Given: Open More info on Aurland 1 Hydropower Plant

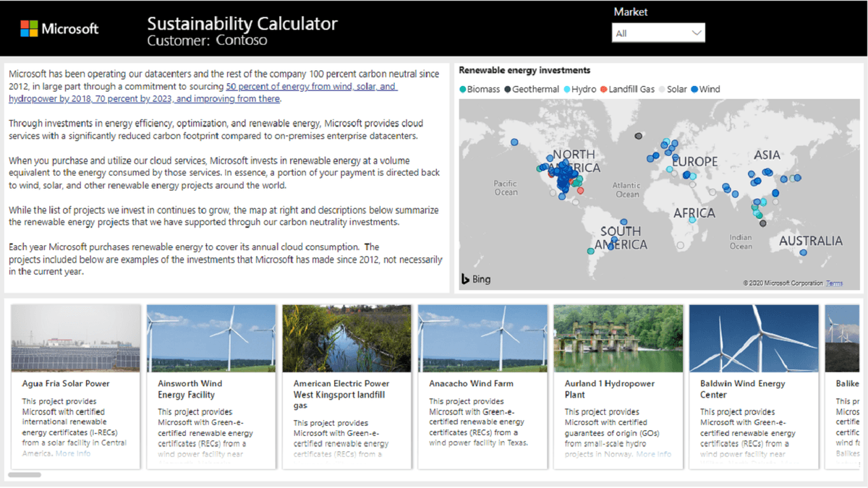Looking at the screenshot, I should point(654,454).
